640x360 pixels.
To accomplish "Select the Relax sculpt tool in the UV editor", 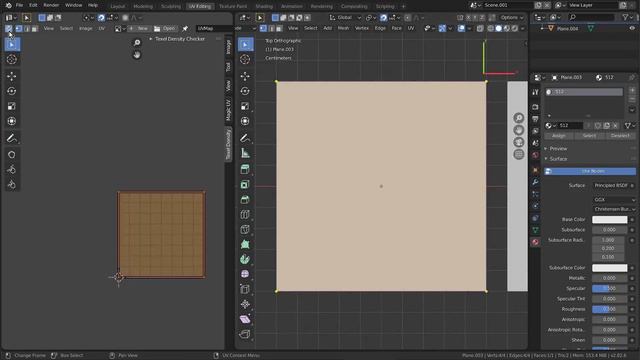I will 11,170.
